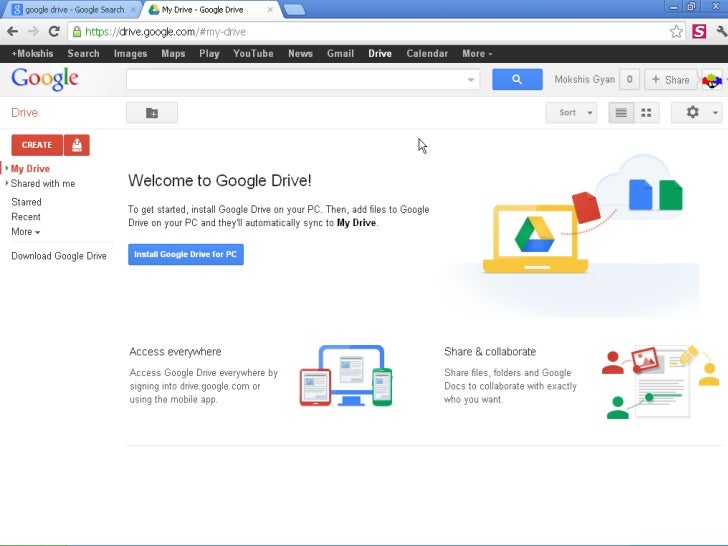Reload the page with refresh icon

(x=54, y=32)
